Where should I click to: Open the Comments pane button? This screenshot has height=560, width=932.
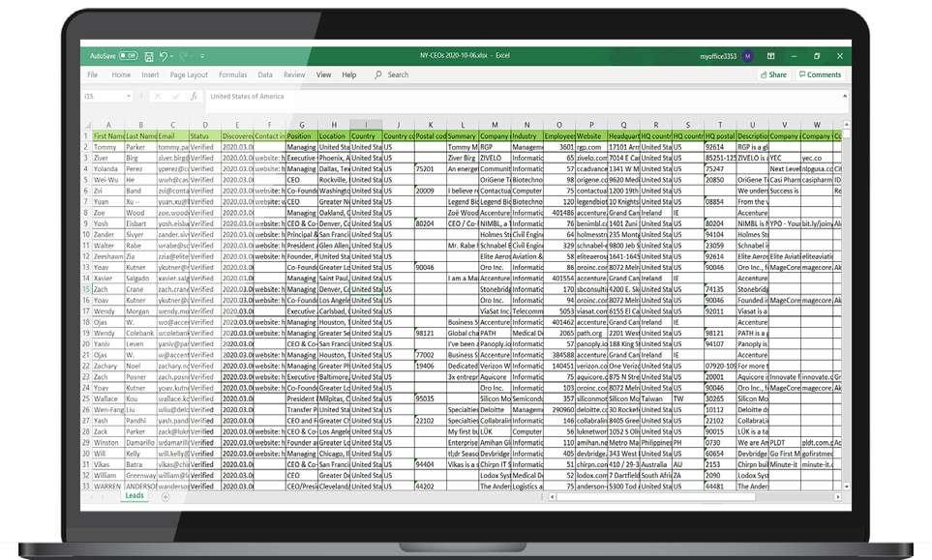820,74
